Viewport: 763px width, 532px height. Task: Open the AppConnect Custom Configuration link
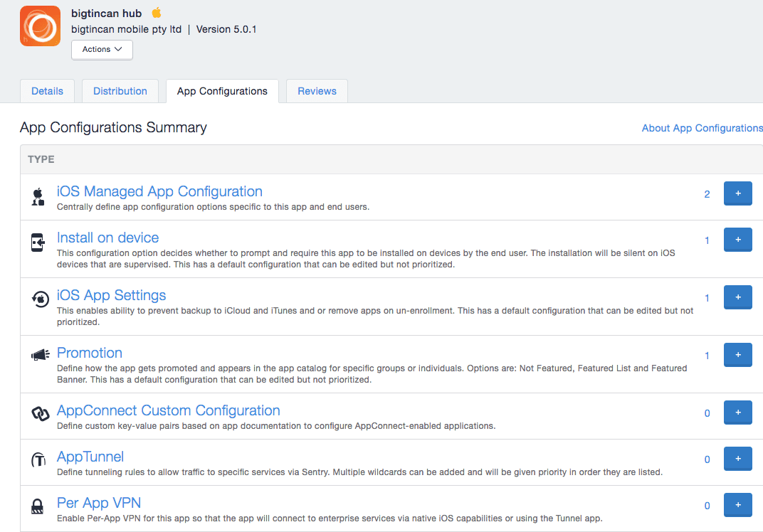coord(168,410)
